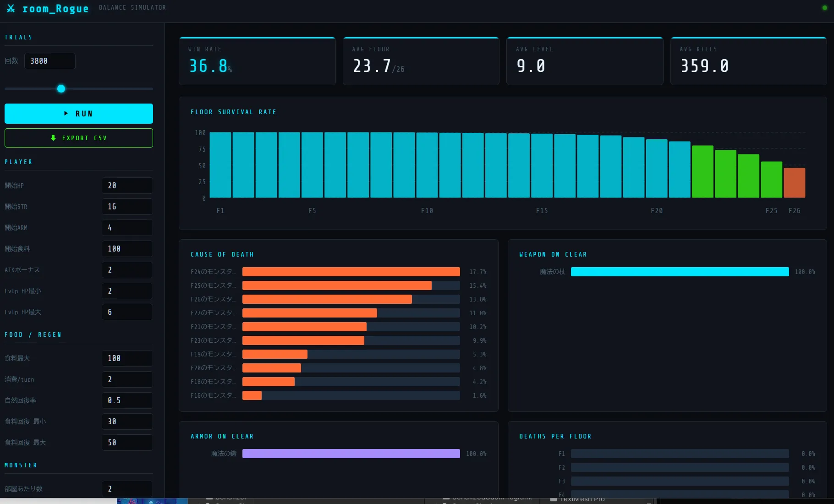Click the green status indicator dot
Viewport: 834px width, 504px height.
pos(825,8)
